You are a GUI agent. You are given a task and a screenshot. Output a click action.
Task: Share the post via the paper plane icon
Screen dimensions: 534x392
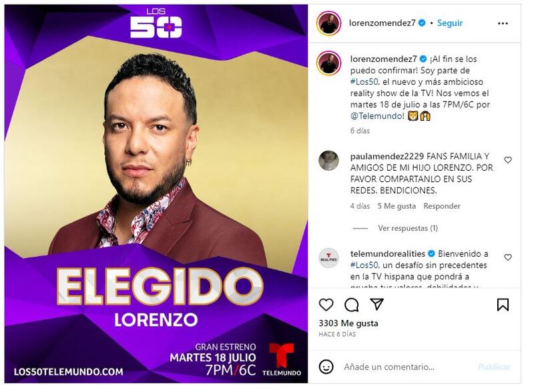click(376, 304)
